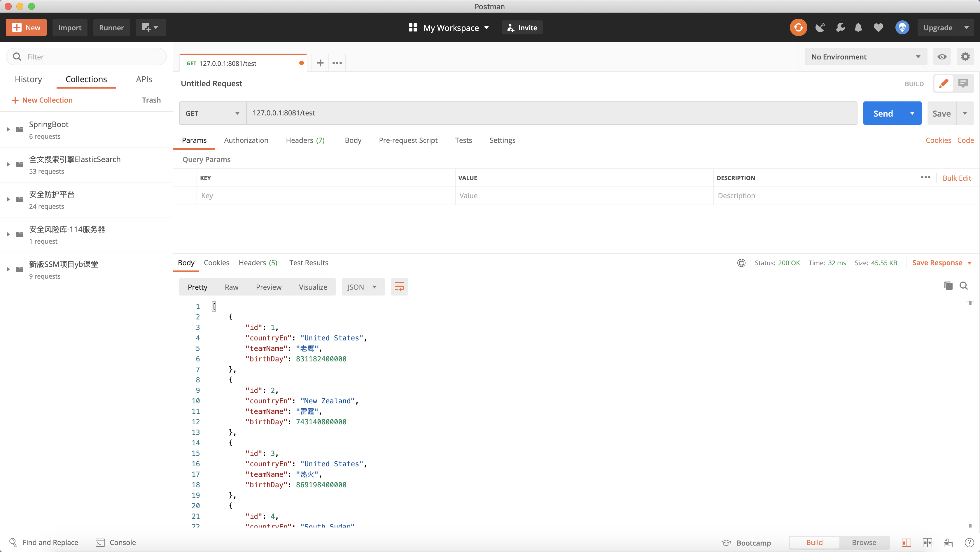
Task: Click the request URL field
Action: coord(552,113)
